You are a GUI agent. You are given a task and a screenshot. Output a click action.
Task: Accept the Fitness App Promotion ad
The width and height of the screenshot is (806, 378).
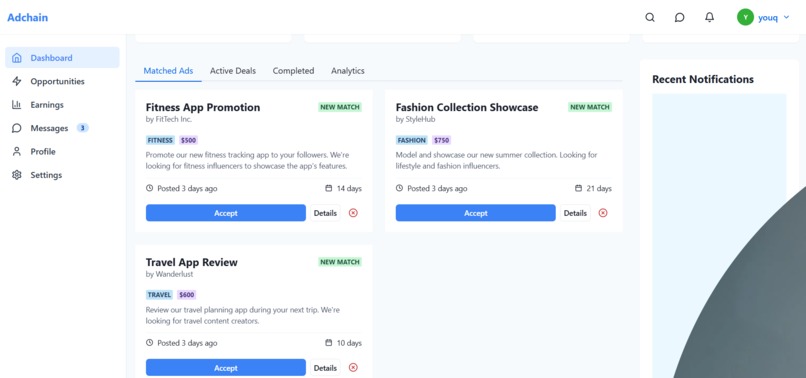(x=226, y=213)
